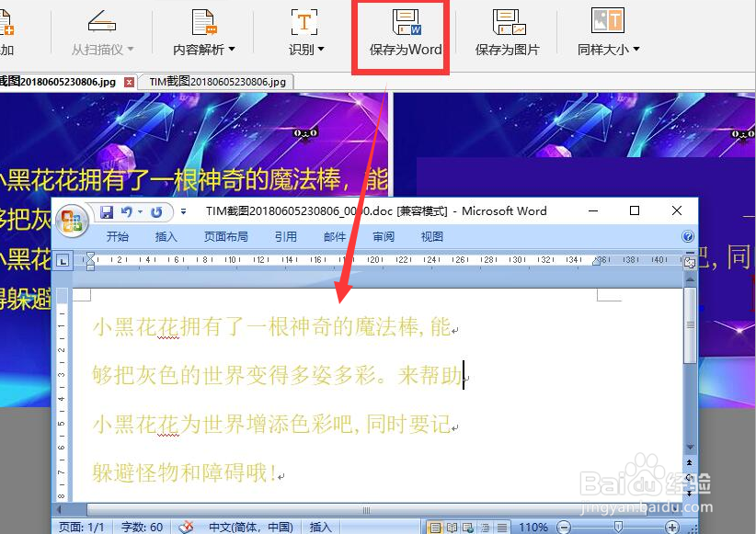Click the 同样大小 icon

click(x=605, y=20)
